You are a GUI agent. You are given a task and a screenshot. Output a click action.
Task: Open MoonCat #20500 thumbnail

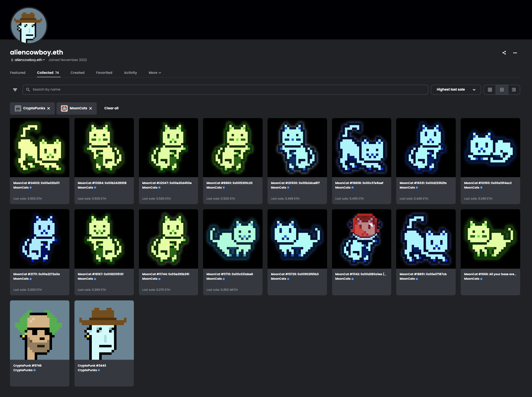(297, 148)
